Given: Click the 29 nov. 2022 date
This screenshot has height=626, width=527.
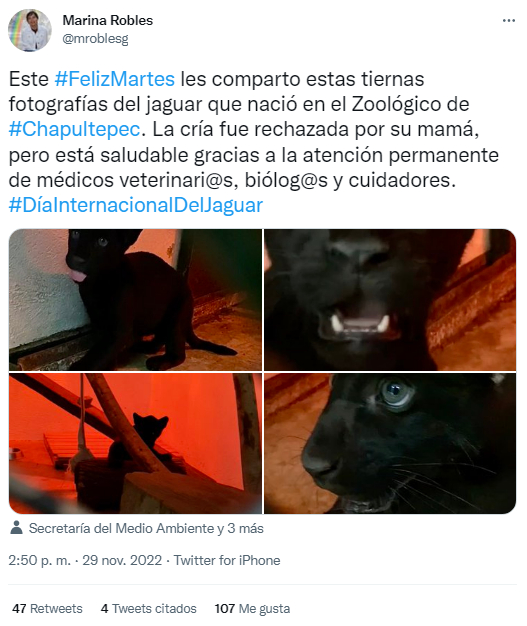Looking at the screenshot, I should click(x=122, y=560).
